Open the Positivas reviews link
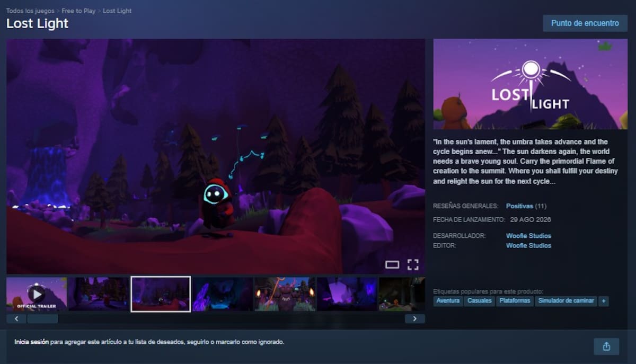This screenshot has width=636, height=364. (519, 206)
